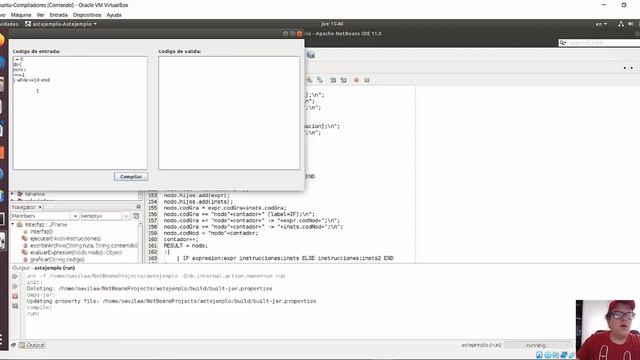Click the red circular icon on the editor toolbar
Viewport: 640px width, 360px height.
pyautogui.click(x=356, y=80)
